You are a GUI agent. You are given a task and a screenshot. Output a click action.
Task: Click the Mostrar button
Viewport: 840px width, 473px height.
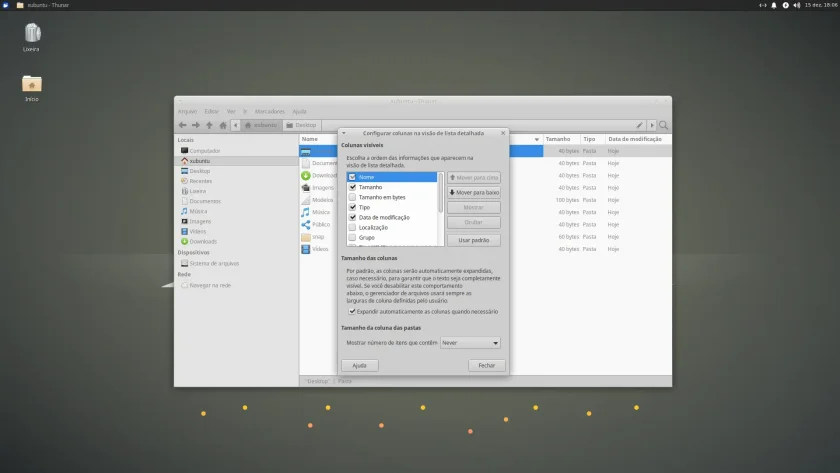coord(474,208)
